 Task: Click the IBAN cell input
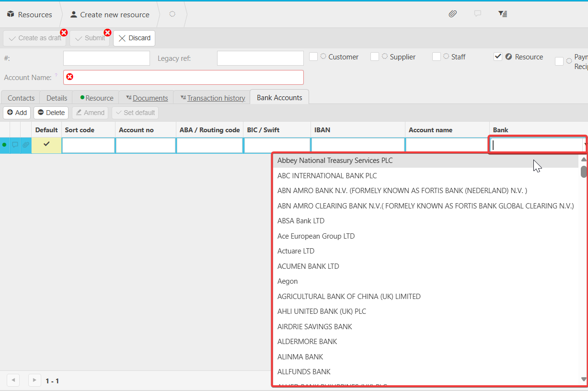pyautogui.click(x=358, y=145)
